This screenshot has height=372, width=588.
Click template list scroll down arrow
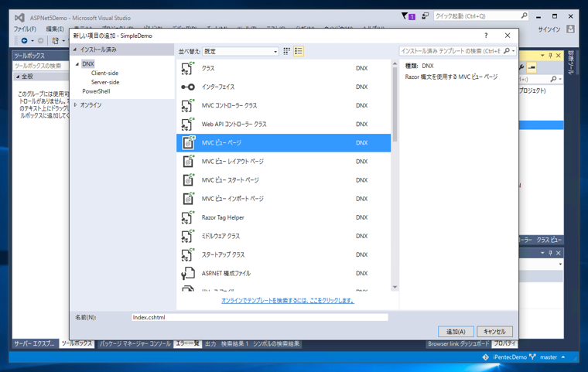(x=395, y=287)
